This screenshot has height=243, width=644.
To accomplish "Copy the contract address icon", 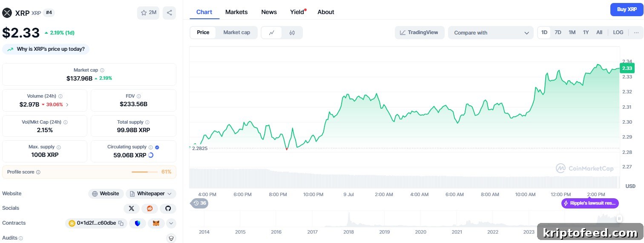I will point(121,223).
